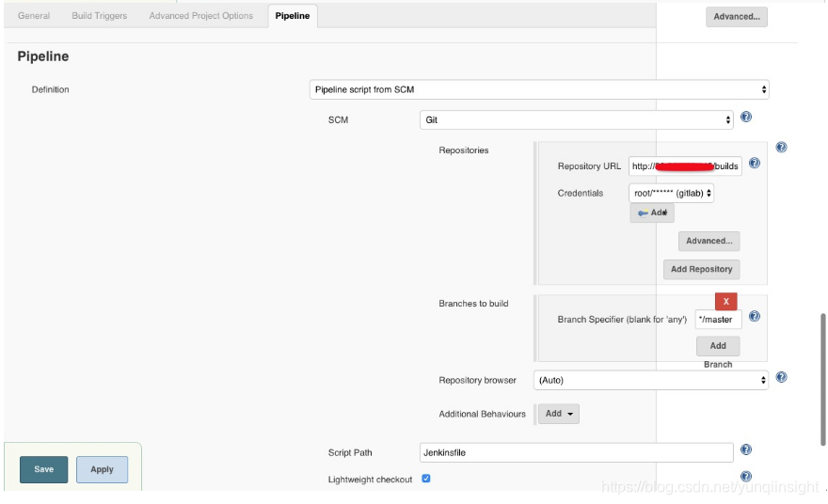Show help for Lightweight checkout option
Image resolution: width=828 pixels, height=504 pixels.
746,477
